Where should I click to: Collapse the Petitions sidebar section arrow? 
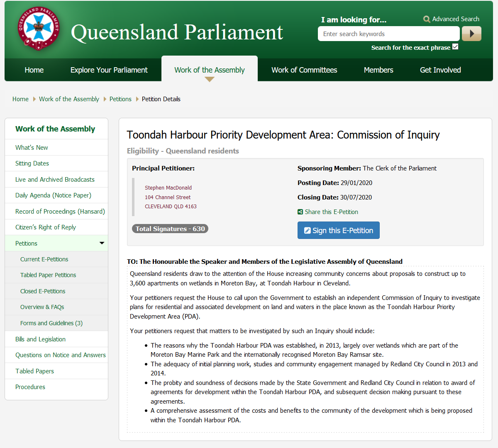pos(102,243)
